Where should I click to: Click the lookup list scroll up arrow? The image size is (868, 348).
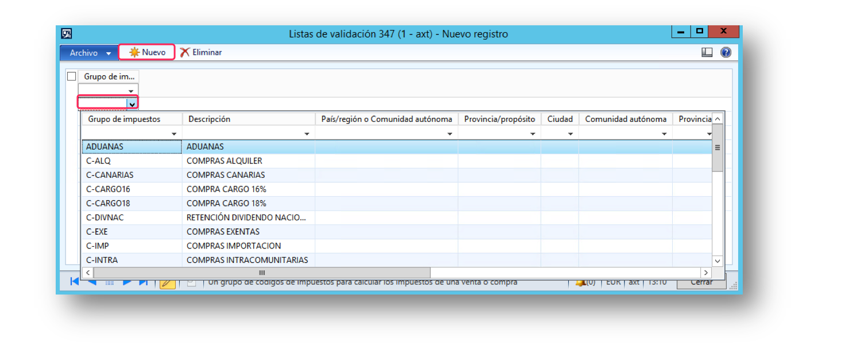[x=717, y=119]
